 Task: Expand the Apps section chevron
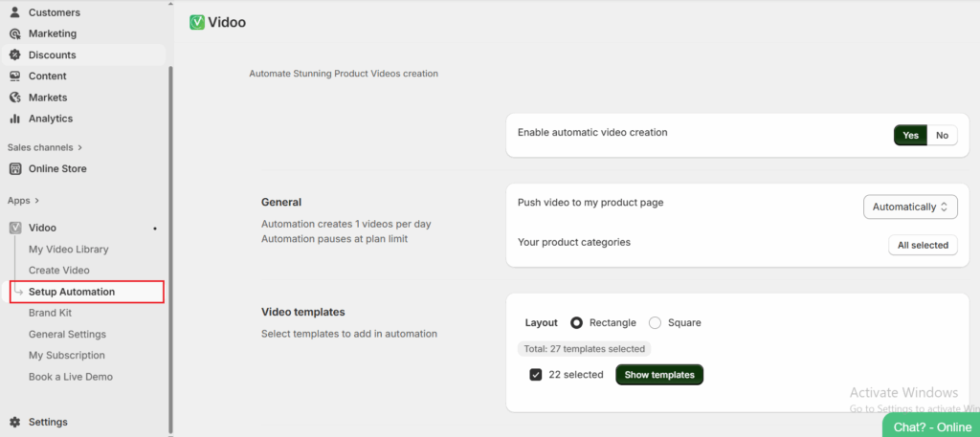click(36, 201)
